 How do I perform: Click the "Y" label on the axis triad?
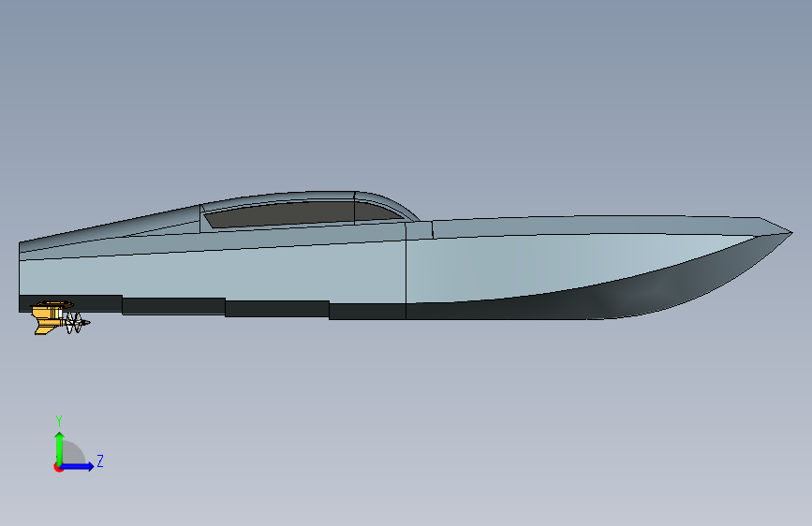click(59, 421)
